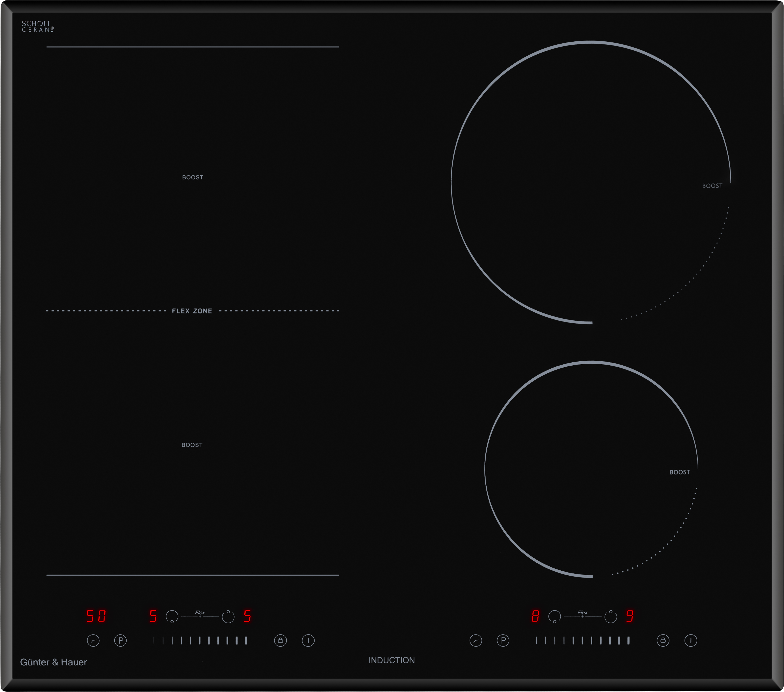
Task: Tap the left panel P boost button
Action: tap(121, 640)
